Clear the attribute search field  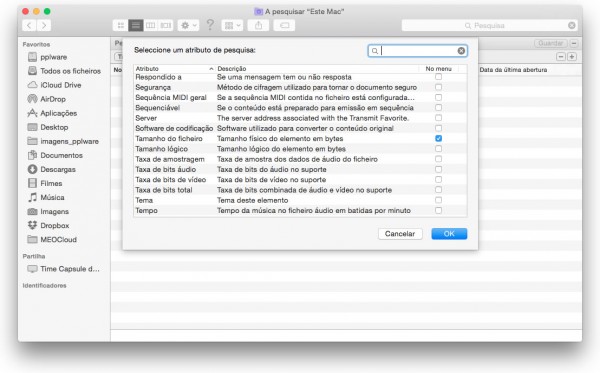[x=461, y=51]
